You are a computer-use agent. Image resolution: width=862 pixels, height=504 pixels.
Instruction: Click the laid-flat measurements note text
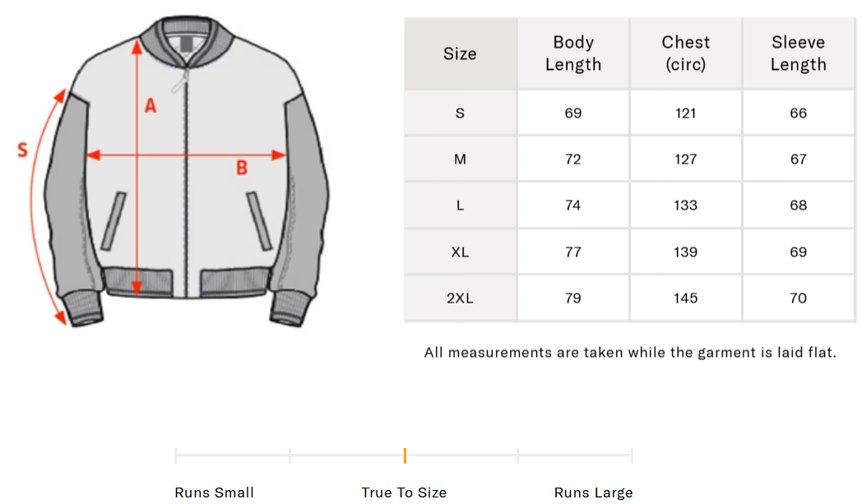click(x=630, y=353)
